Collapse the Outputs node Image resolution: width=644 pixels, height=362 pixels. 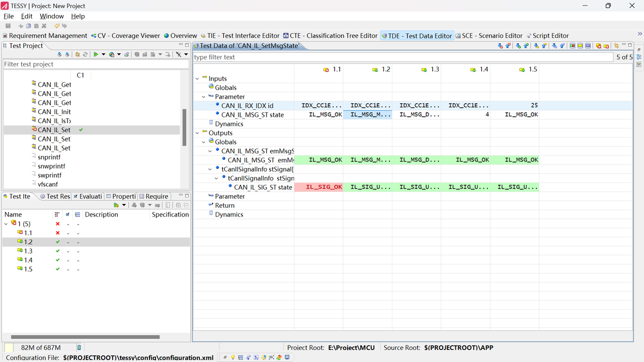pyautogui.click(x=197, y=133)
